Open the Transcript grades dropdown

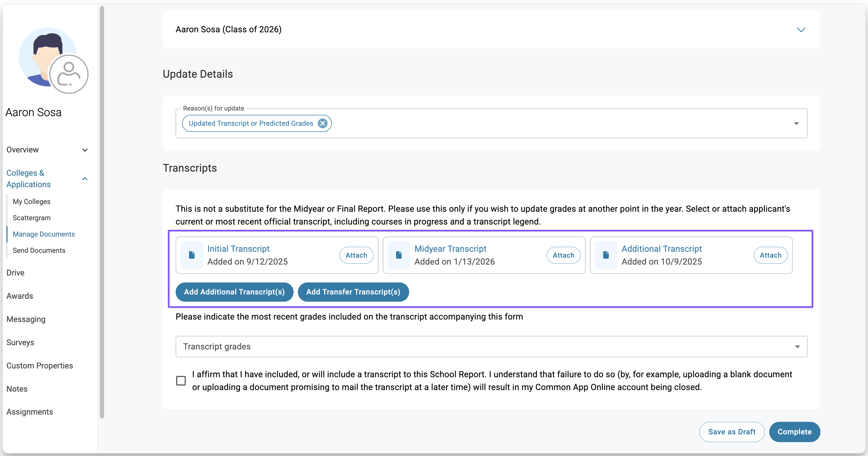click(x=797, y=347)
